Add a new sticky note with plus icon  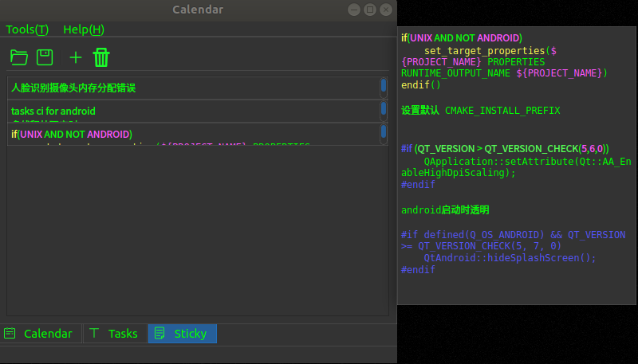click(76, 57)
